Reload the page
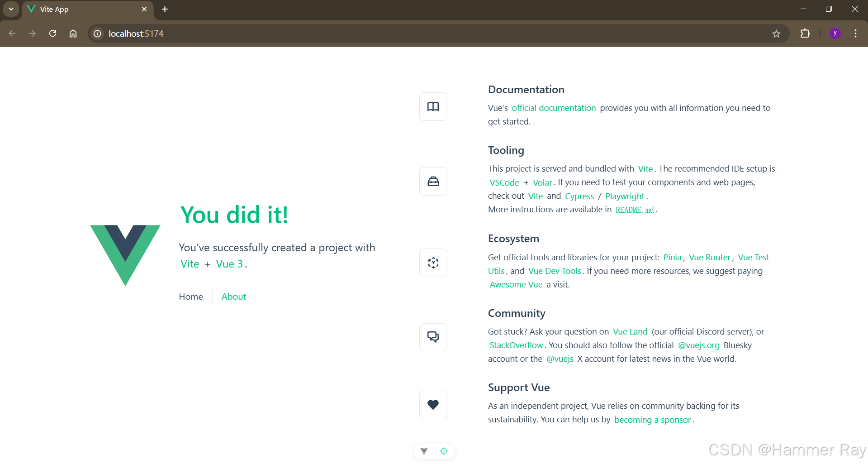Screen dimensions: 868x464 pyautogui.click(x=52, y=33)
